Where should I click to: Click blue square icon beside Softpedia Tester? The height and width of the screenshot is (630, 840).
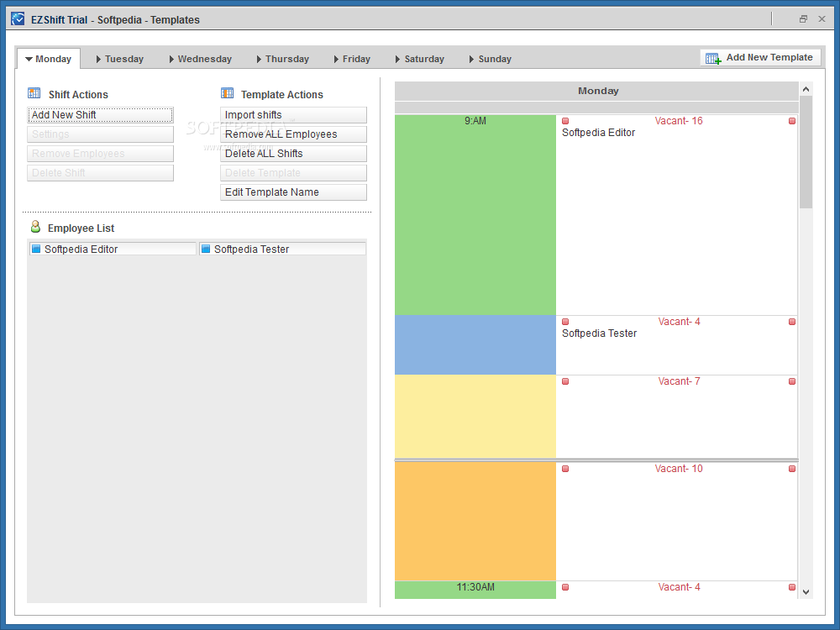[x=206, y=249]
